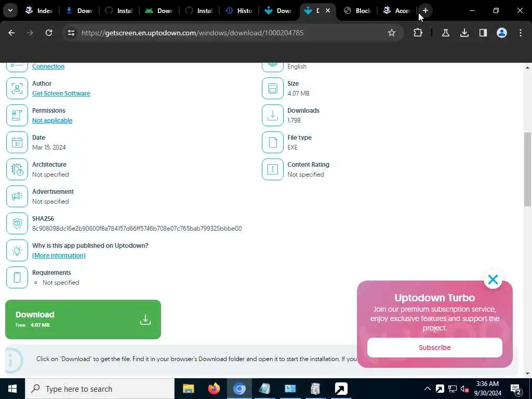Open the Windows Start menu
Screen dimensions: 532x399
click(12, 389)
